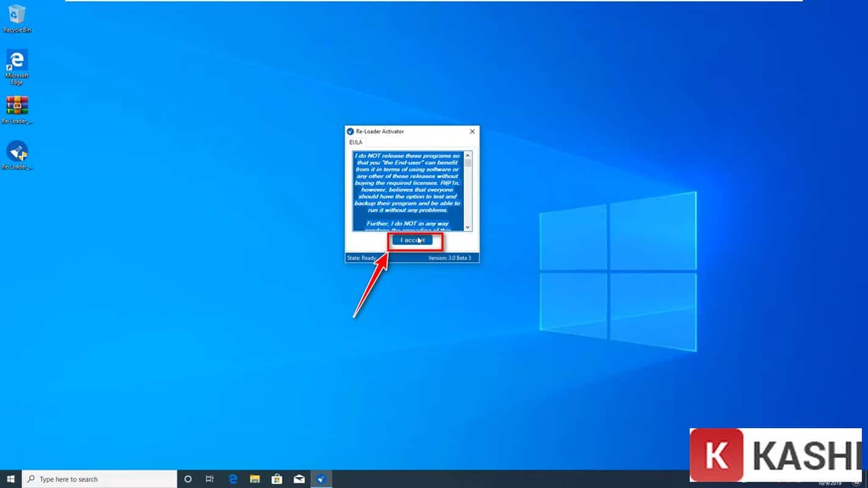868x488 pixels.
Task: Open Task View on the taskbar
Action: tap(210, 479)
